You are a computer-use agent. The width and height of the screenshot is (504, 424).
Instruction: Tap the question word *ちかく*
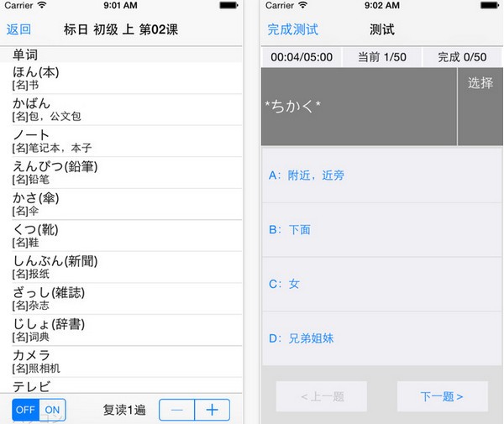(x=292, y=106)
